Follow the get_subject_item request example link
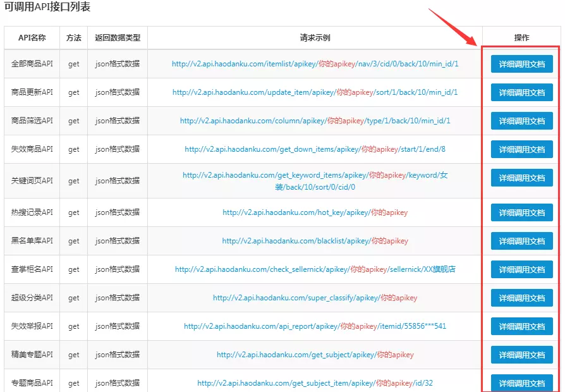Screen dimensions: 565x392 pos(315,383)
